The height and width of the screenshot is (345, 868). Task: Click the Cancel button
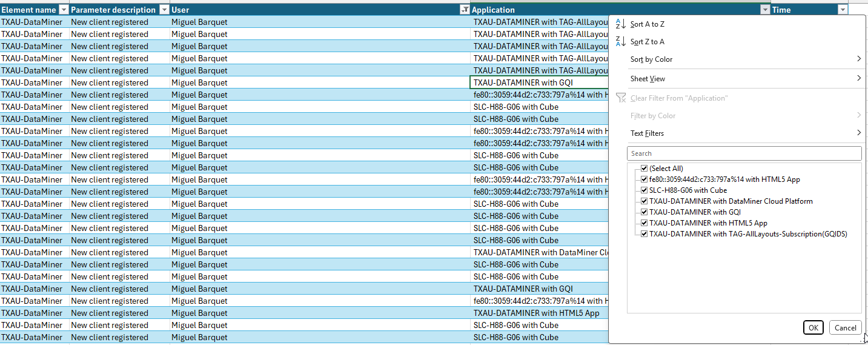coord(845,328)
